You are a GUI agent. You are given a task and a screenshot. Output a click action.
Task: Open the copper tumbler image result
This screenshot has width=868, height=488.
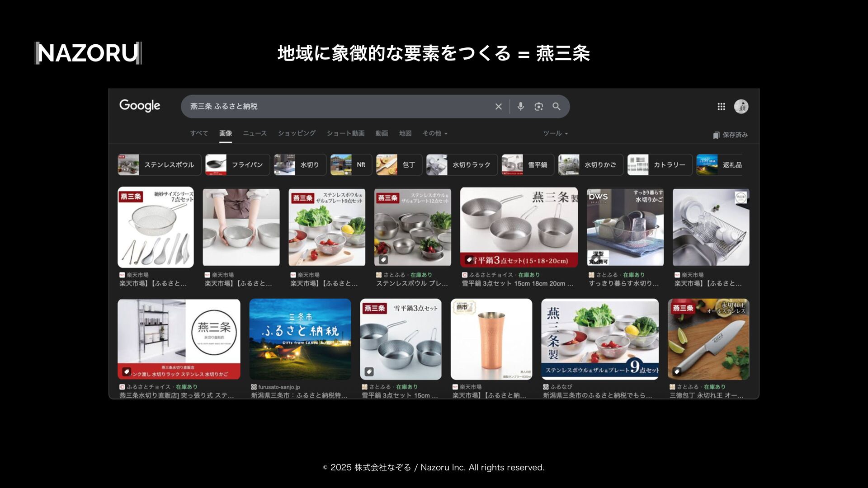(491, 339)
